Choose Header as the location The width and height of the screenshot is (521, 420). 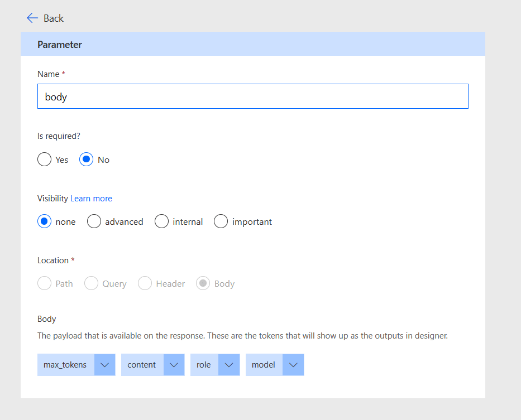pyautogui.click(x=145, y=283)
